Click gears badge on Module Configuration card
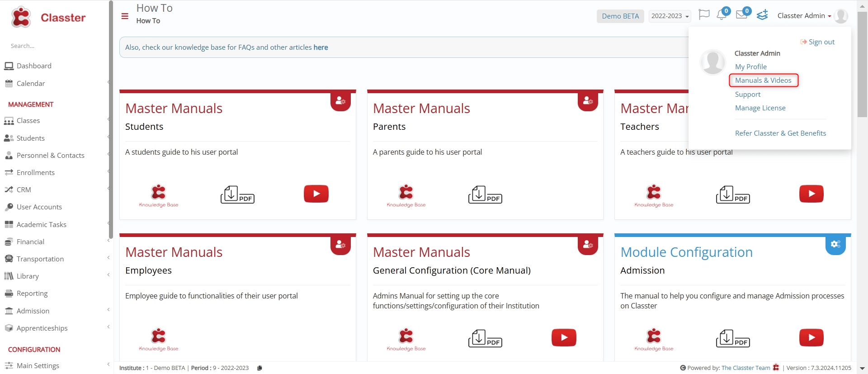The width and height of the screenshot is (868, 374). [835, 245]
